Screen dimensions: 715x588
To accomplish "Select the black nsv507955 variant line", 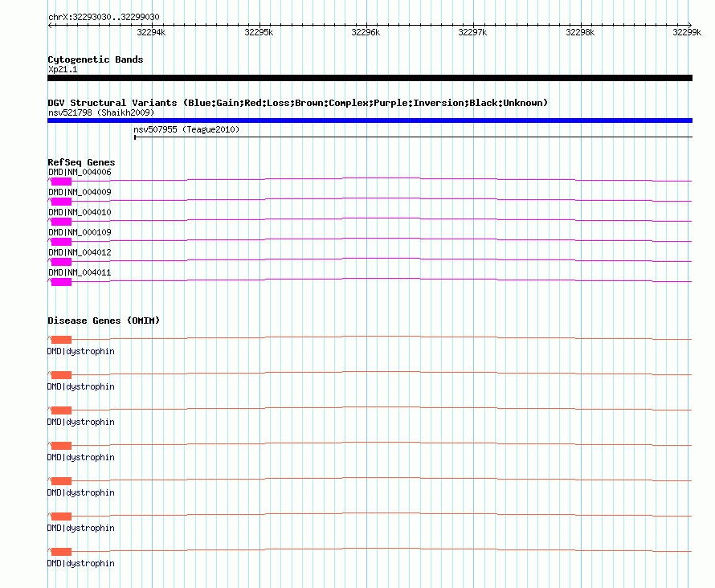I will [x=413, y=137].
